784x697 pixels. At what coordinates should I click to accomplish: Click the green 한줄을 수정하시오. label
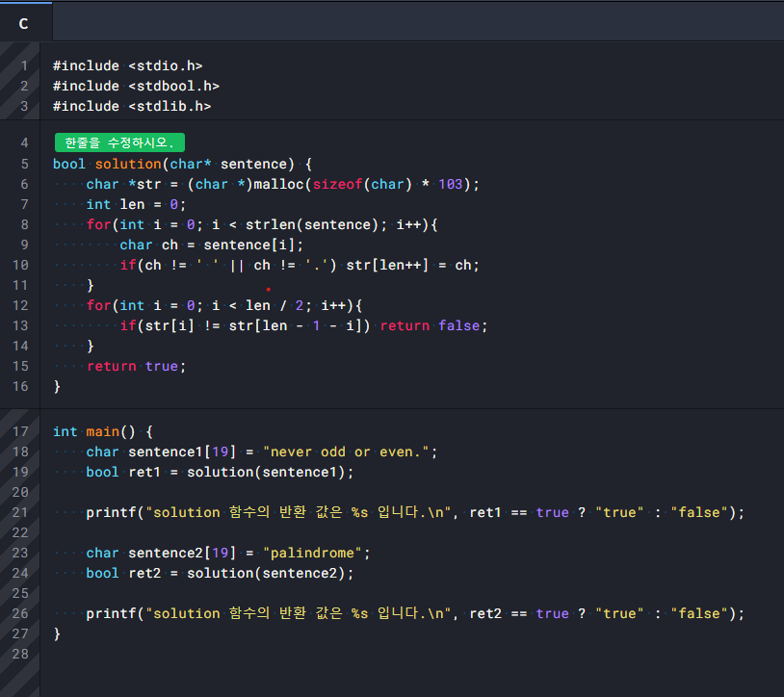tap(119, 142)
